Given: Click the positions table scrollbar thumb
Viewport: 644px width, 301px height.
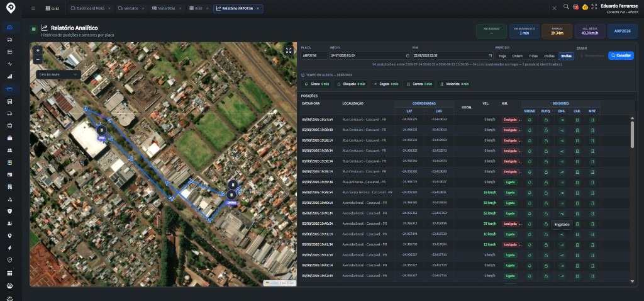Looking at the screenshot, I should [x=632, y=134].
